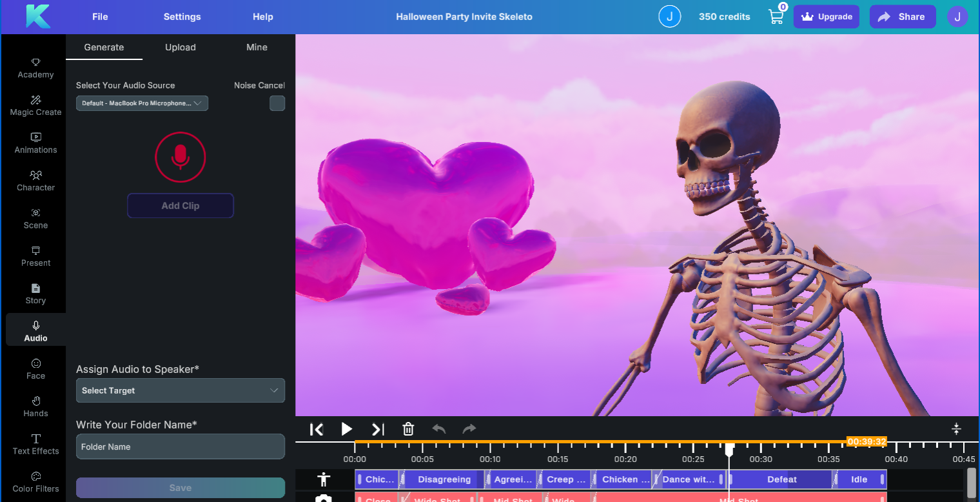Viewport: 980px width, 502px height.
Task: Click the Upgrade button
Action: point(826,16)
